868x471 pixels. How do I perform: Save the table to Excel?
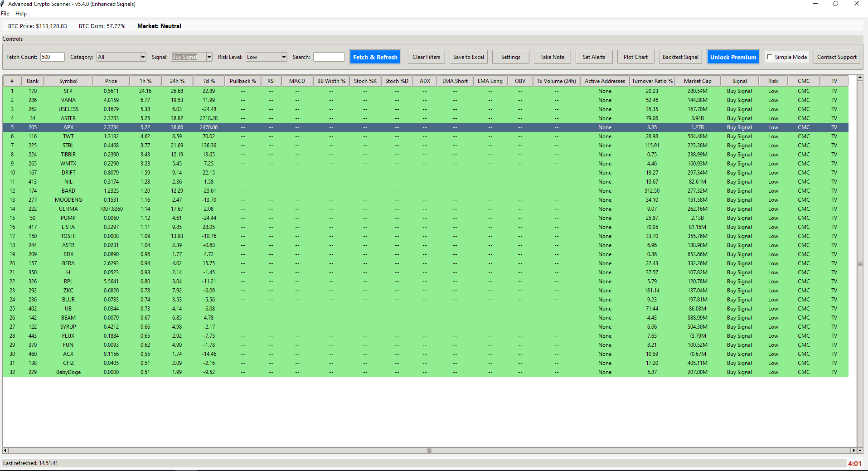[x=468, y=57]
